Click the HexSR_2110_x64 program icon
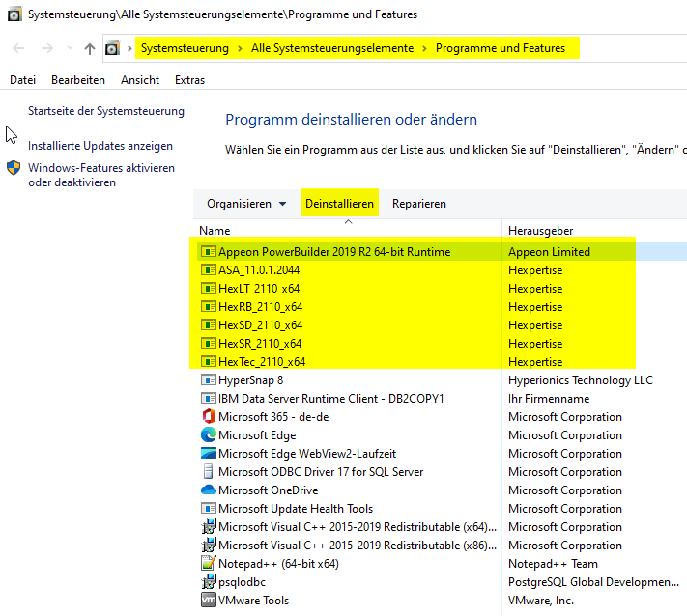Image resolution: width=687 pixels, height=616 pixels. [208, 344]
